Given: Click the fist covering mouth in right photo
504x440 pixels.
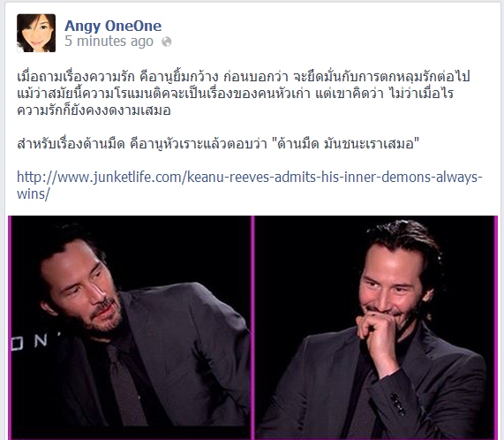Looking at the screenshot, I should 376,326.
